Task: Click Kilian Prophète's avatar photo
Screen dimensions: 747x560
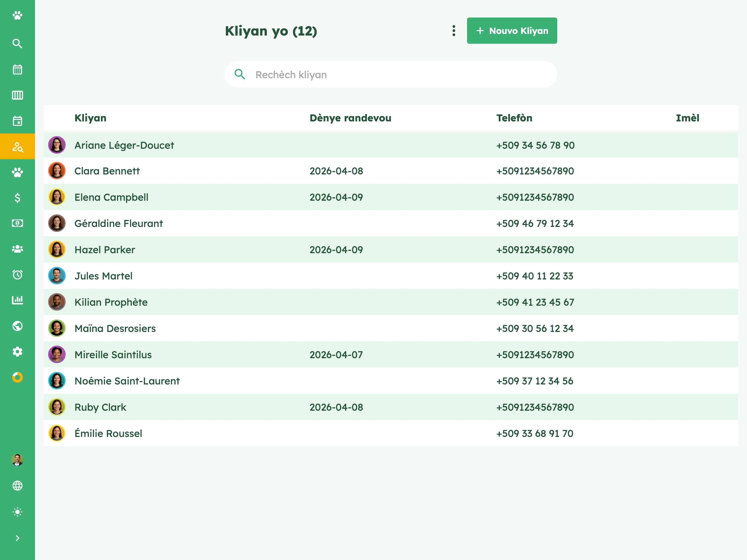Action: pos(57,302)
